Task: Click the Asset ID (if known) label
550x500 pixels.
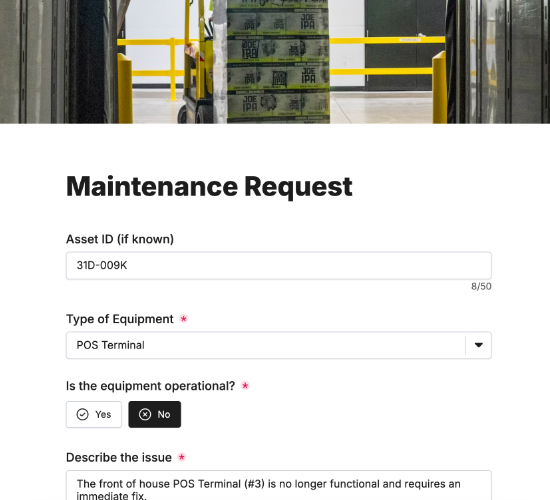Action: [x=120, y=239]
